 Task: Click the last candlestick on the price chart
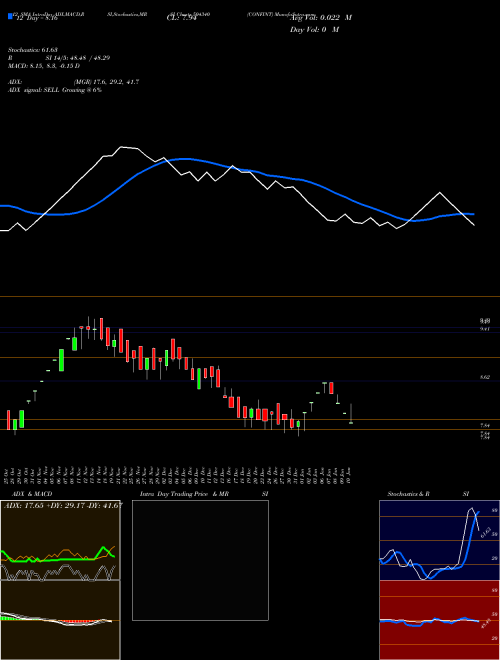click(351, 414)
